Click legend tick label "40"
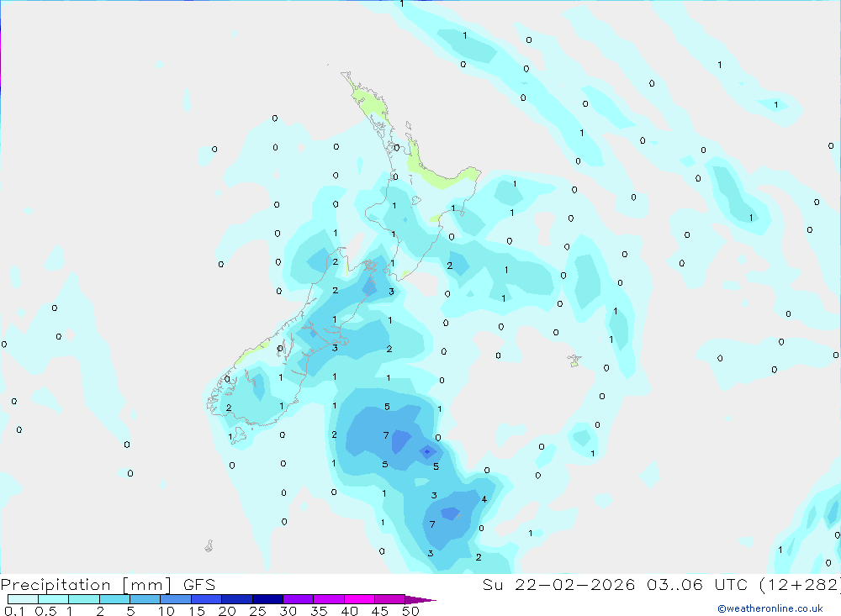This screenshot has width=841, height=616. pos(350,611)
